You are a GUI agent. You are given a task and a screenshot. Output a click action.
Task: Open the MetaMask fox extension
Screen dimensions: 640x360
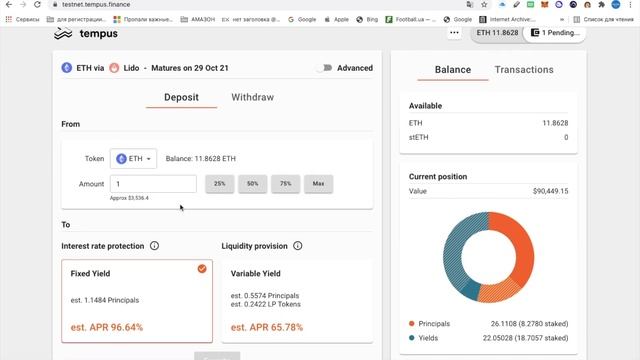click(x=544, y=4)
